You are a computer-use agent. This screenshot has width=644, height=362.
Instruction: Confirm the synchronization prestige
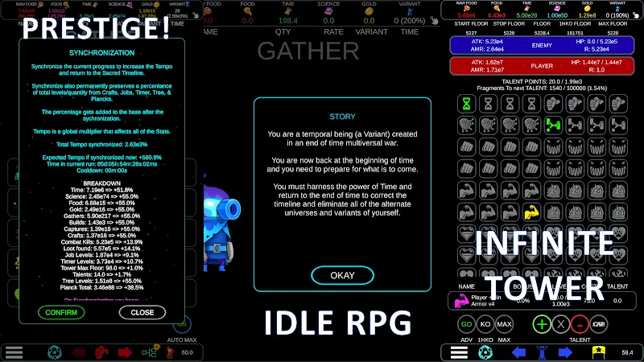coord(61,312)
